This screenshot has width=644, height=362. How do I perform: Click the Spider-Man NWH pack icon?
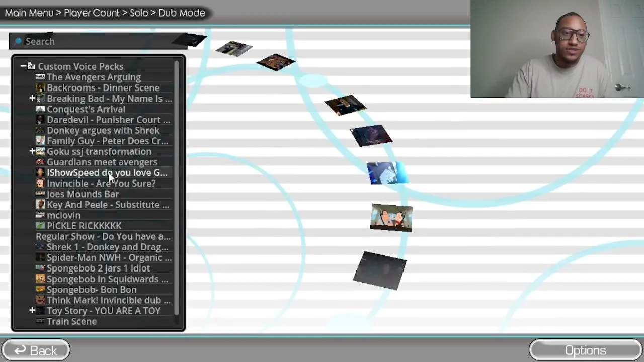pyautogui.click(x=40, y=257)
